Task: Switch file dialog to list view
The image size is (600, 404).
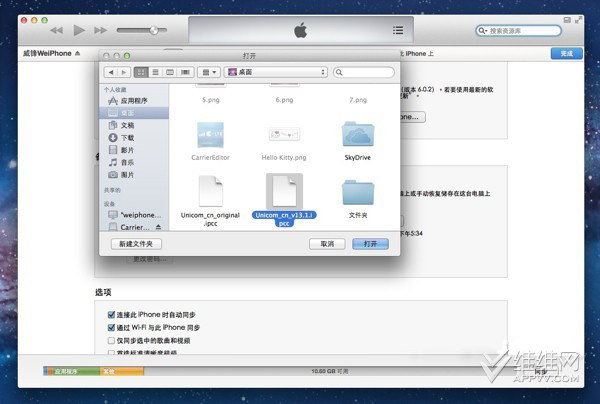Action: 155,72
